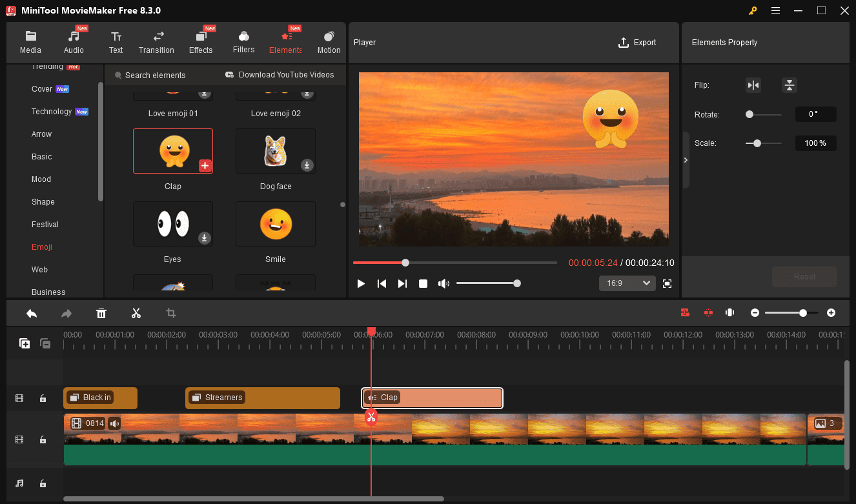Play the video preview

[361, 283]
